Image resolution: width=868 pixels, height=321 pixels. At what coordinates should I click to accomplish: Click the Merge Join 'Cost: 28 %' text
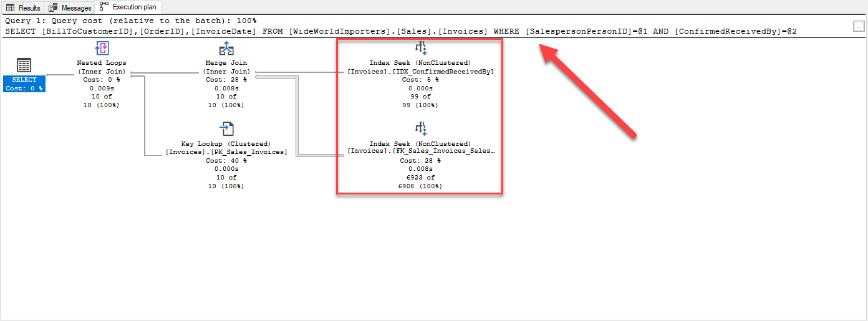coord(226,80)
